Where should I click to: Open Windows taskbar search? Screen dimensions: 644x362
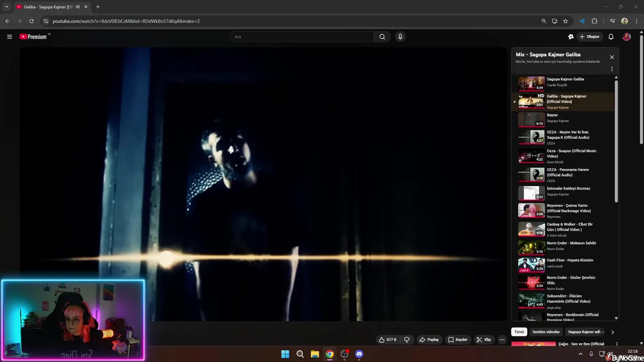[300, 354]
